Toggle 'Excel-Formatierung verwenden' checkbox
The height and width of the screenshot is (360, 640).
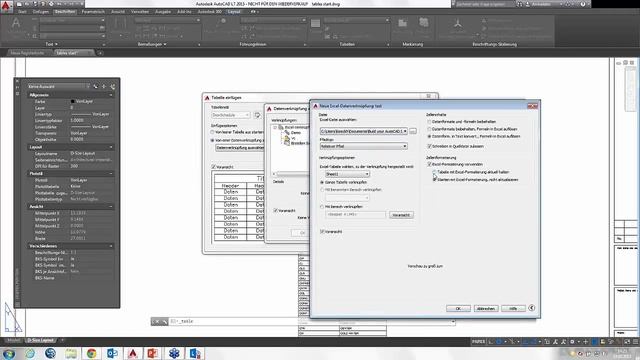pos(429,164)
